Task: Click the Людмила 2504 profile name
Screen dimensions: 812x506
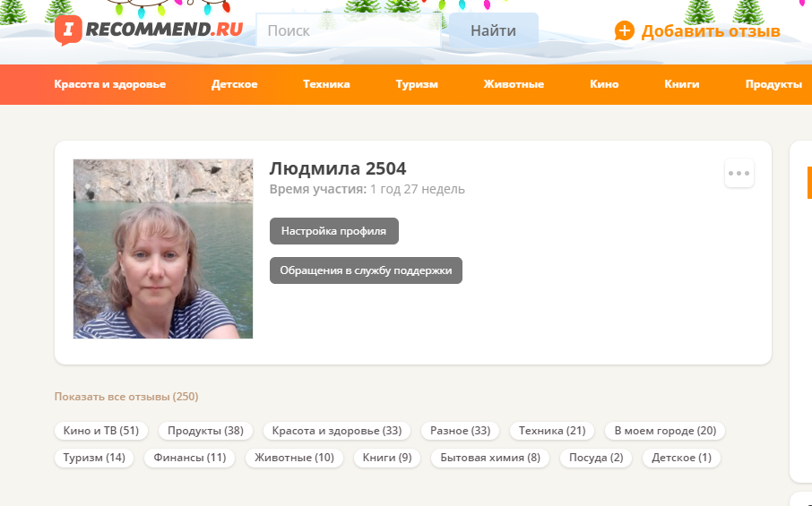Action: click(338, 168)
